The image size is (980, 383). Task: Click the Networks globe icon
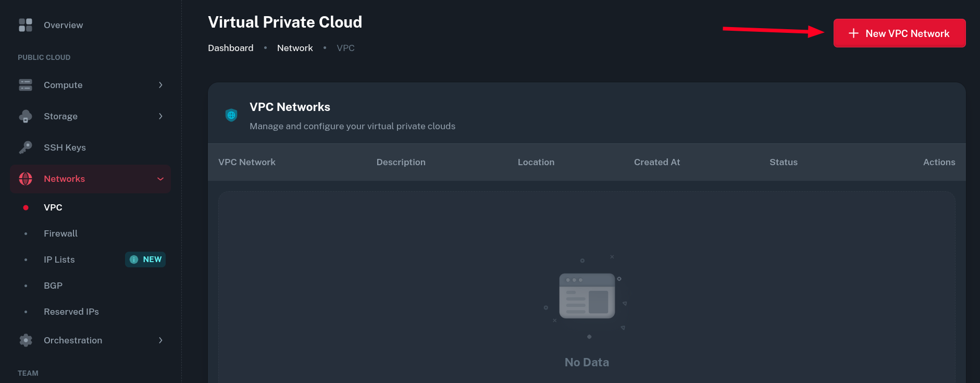(26, 179)
